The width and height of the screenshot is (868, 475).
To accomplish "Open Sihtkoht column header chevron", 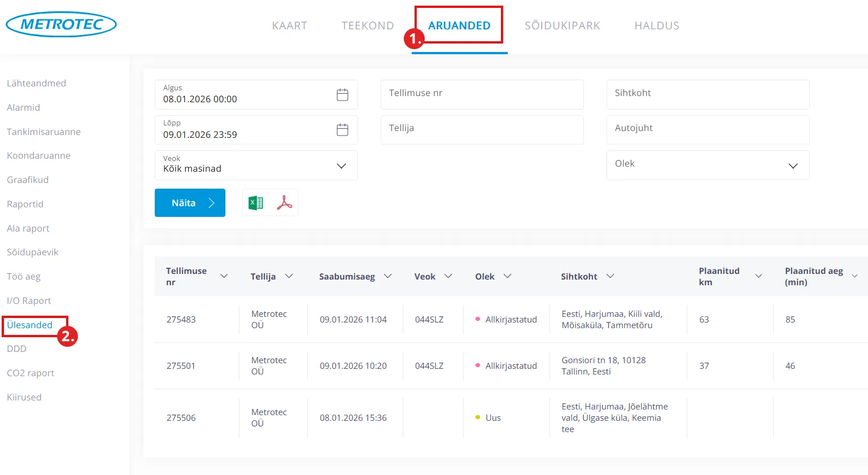I will [610, 276].
